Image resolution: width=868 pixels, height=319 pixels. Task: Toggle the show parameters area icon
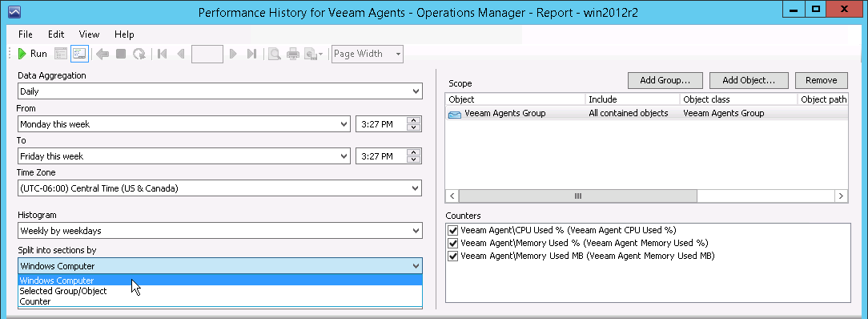click(x=79, y=54)
